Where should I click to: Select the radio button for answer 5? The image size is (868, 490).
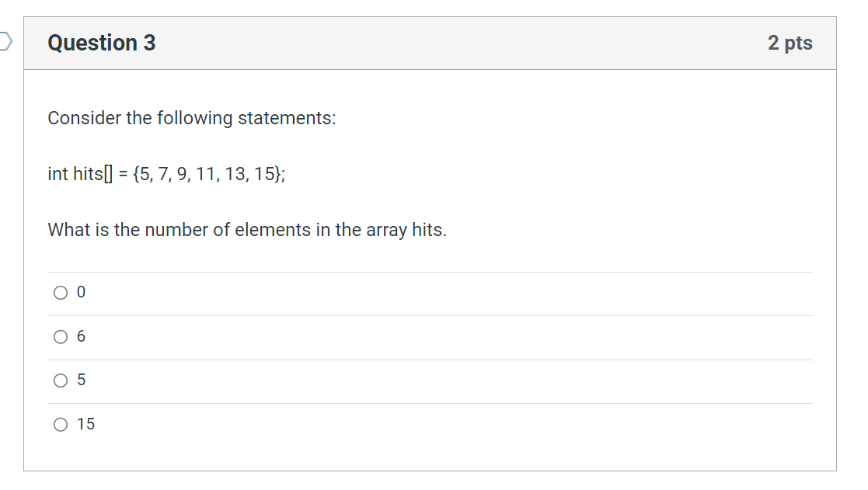point(61,380)
